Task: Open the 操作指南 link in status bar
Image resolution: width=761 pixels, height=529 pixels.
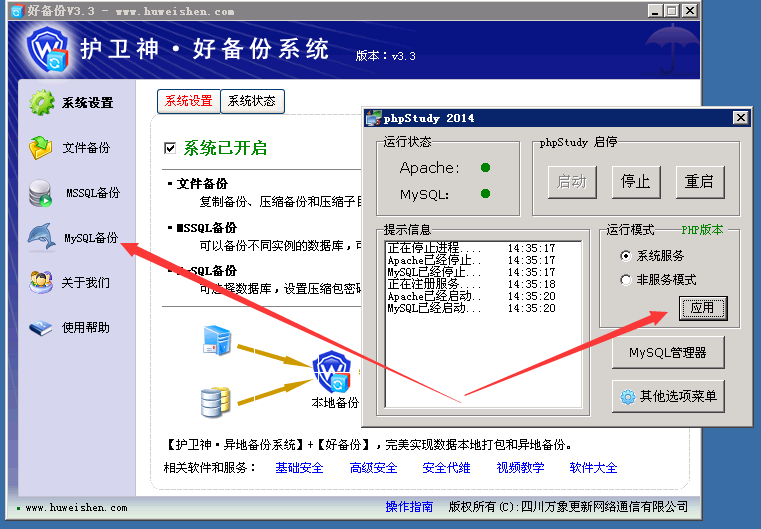Action: 409,507
